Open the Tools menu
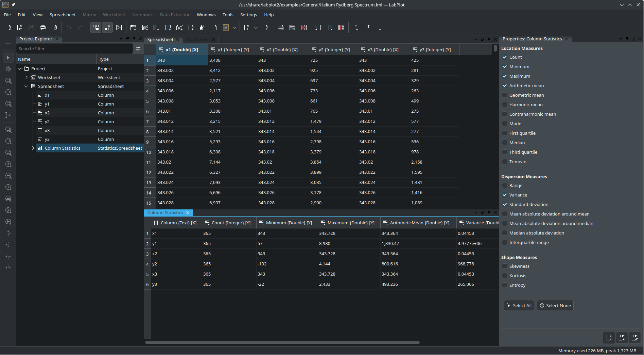This screenshot has height=355, width=644. pos(228,15)
